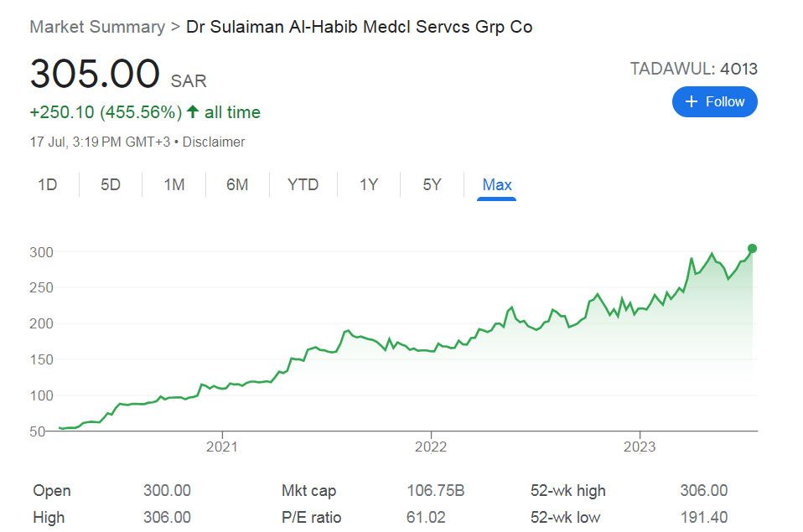Go to Market Summary breadcrumb
Image resolution: width=803 pixels, height=532 pixels.
coord(97,27)
